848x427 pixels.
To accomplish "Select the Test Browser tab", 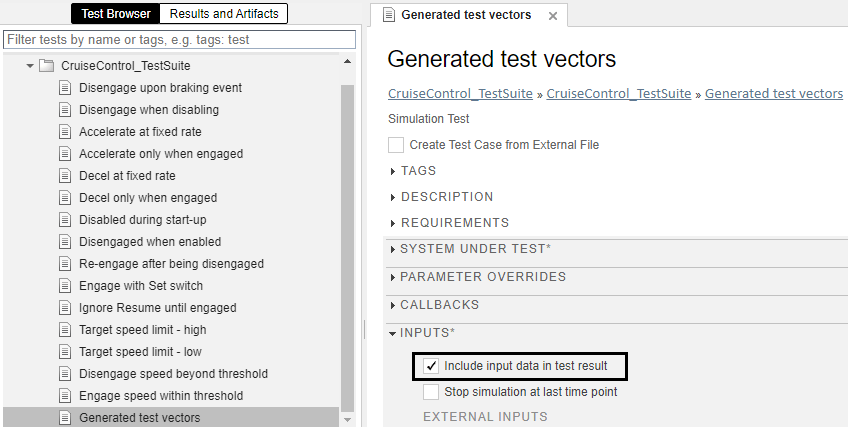I will pyautogui.click(x=116, y=14).
